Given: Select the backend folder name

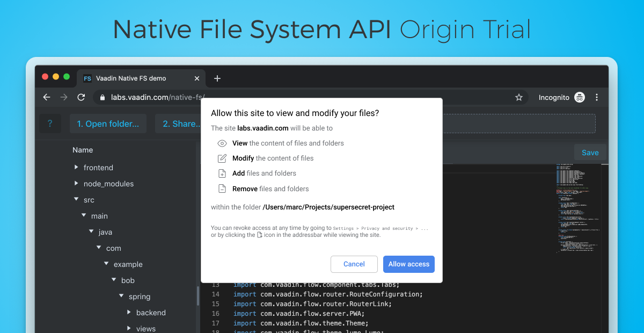Looking at the screenshot, I should (x=151, y=313).
